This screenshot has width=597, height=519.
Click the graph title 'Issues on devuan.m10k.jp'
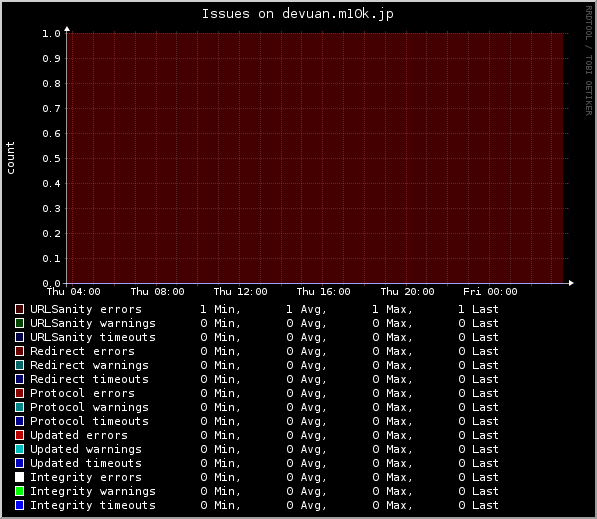tap(297, 14)
